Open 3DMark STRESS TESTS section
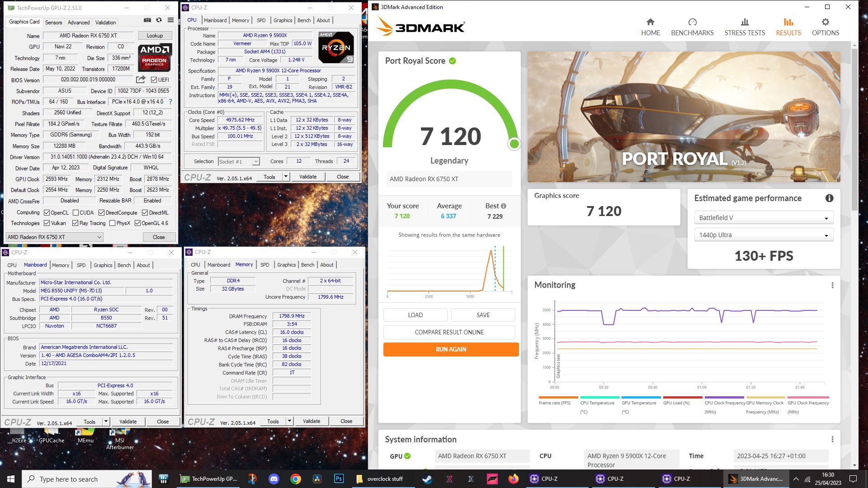Screen dimensions: 868x488 pos(745,27)
